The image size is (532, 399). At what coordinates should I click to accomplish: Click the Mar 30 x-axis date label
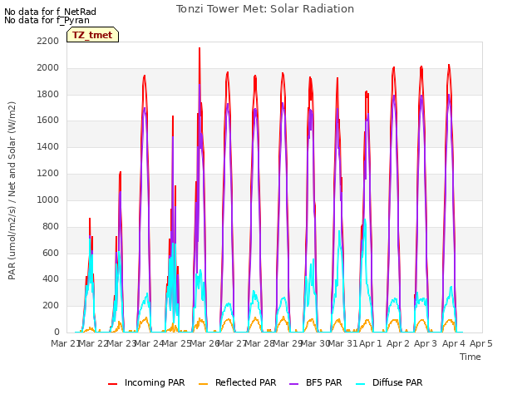point(315,343)
